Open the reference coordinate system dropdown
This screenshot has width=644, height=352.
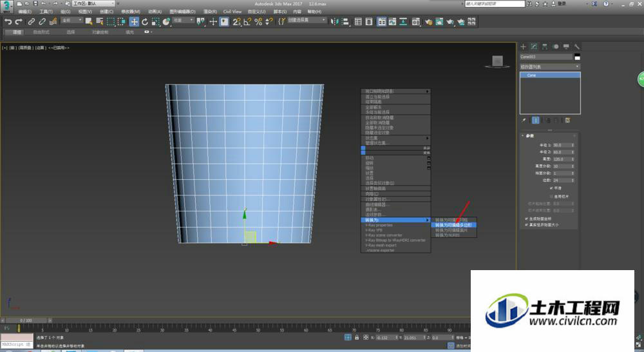(x=183, y=20)
